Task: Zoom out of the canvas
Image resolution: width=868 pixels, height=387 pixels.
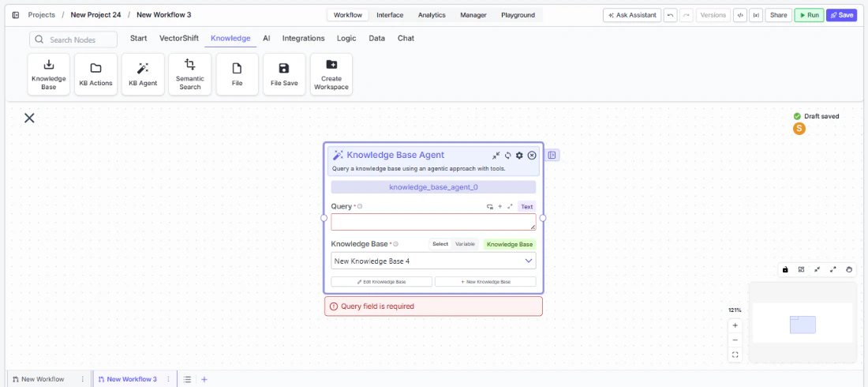Action: coord(735,340)
